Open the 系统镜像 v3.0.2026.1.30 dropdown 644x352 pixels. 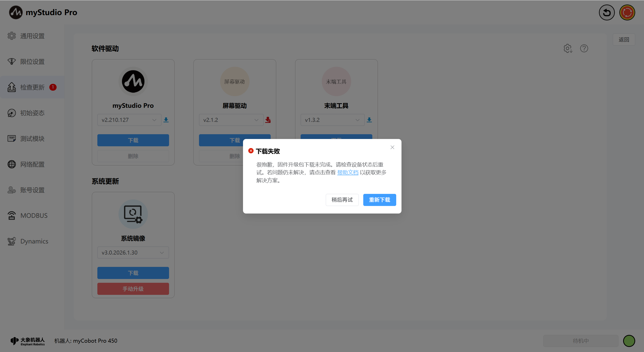coord(133,253)
